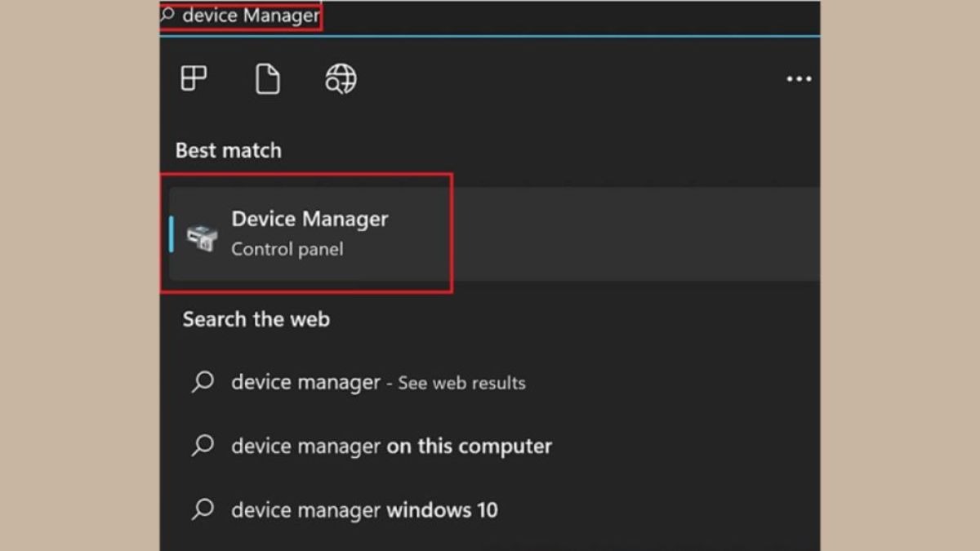980x551 pixels.
Task: Choose 'device manager on this computer' suggestion
Action: (x=391, y=447)
